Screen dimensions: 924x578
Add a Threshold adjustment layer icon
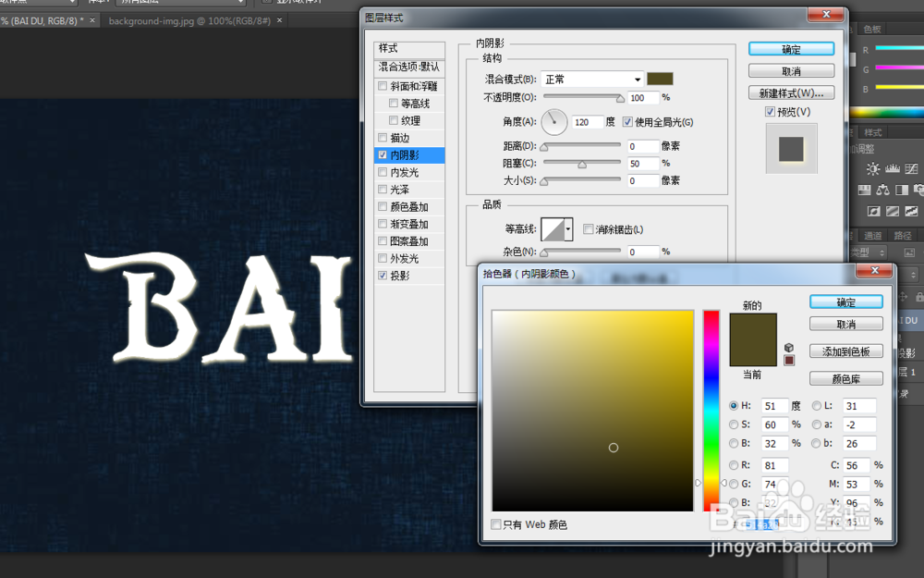[912, 211]
